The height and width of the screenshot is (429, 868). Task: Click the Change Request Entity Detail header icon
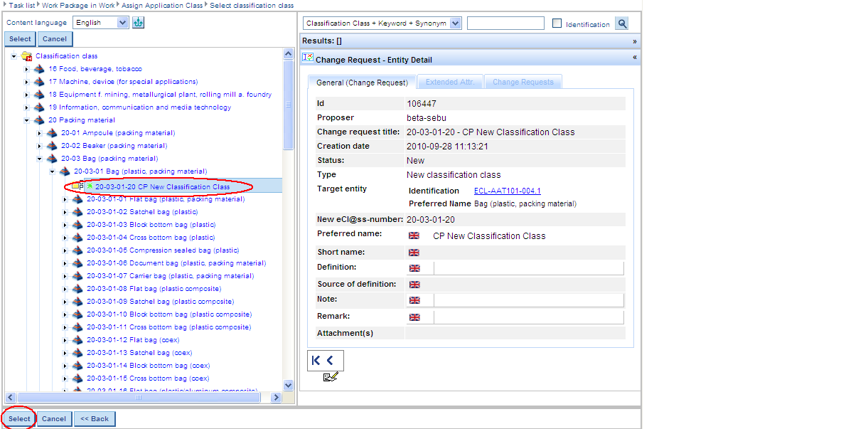click(308, 58)
